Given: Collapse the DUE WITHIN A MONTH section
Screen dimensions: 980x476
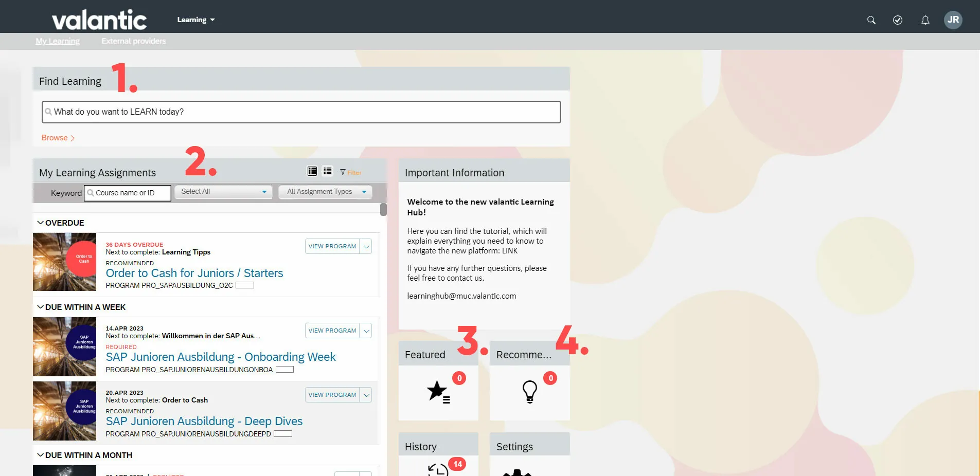Looking at the screenshot, I should pyautogui.click(x=40, y=455).
